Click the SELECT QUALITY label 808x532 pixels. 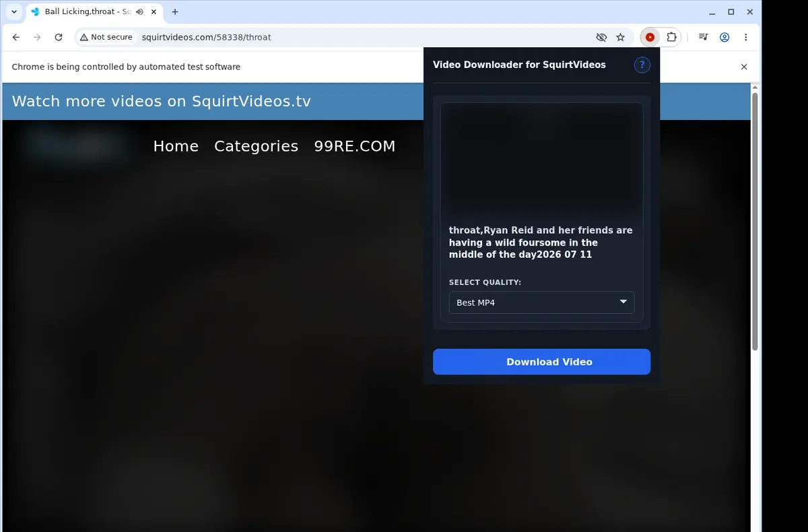coord(485,282)
